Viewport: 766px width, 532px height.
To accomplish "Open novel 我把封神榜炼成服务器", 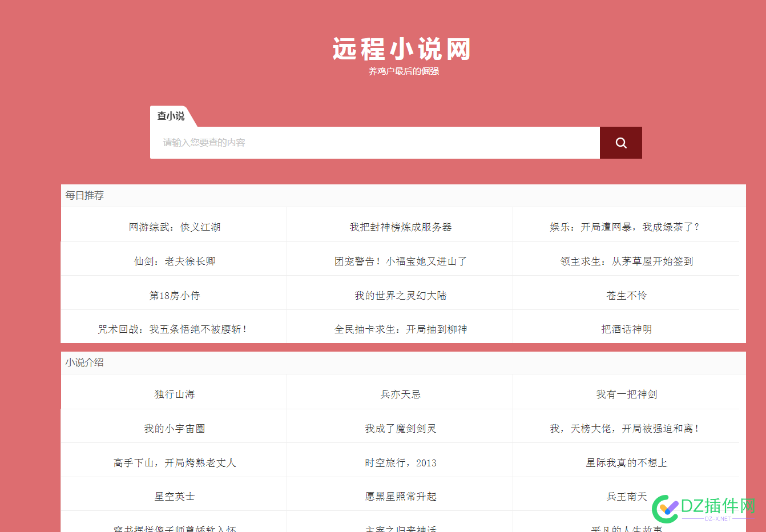I will [x=401, y=227].
